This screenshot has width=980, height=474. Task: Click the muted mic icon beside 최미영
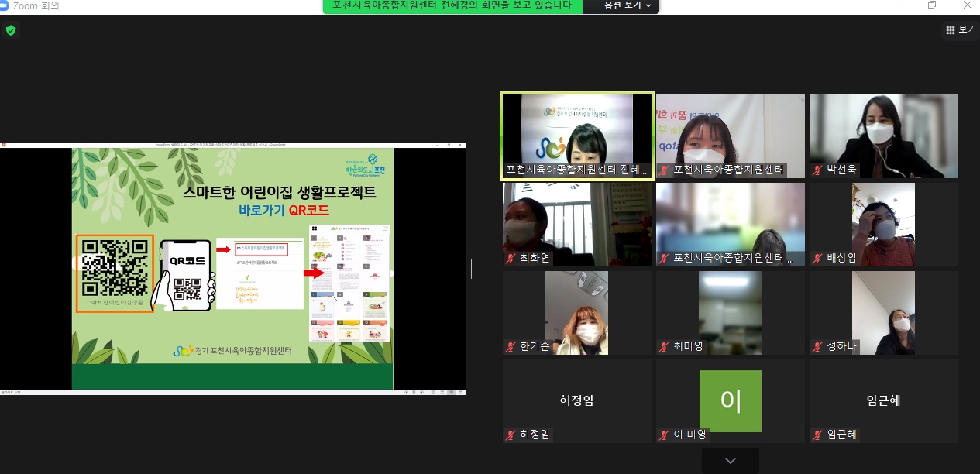point(664,346)
